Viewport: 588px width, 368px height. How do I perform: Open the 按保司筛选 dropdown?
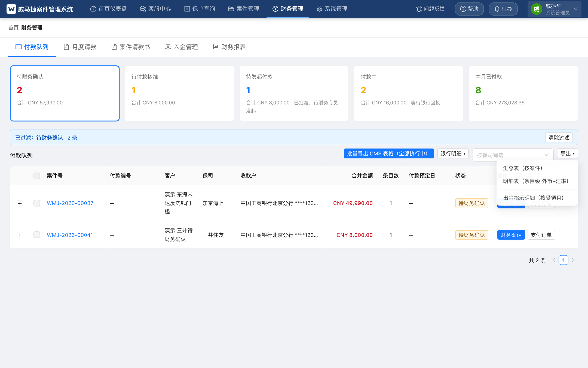513,155
